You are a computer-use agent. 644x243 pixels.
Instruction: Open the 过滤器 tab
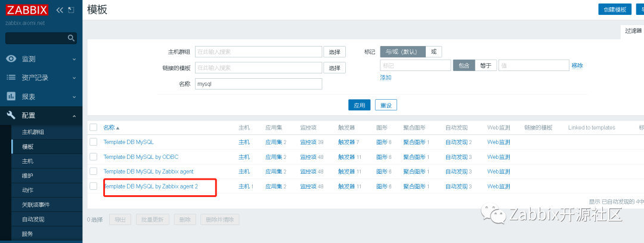point(633,30)
